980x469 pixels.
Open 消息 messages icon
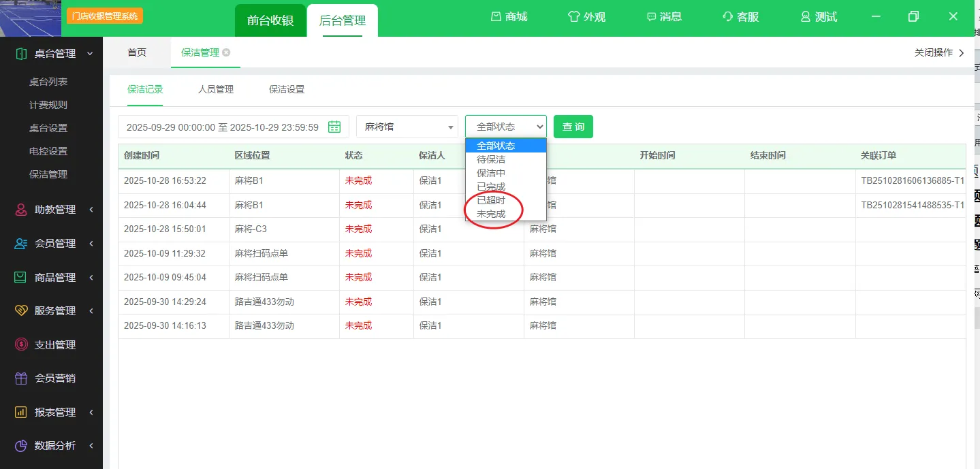[651, 17]
